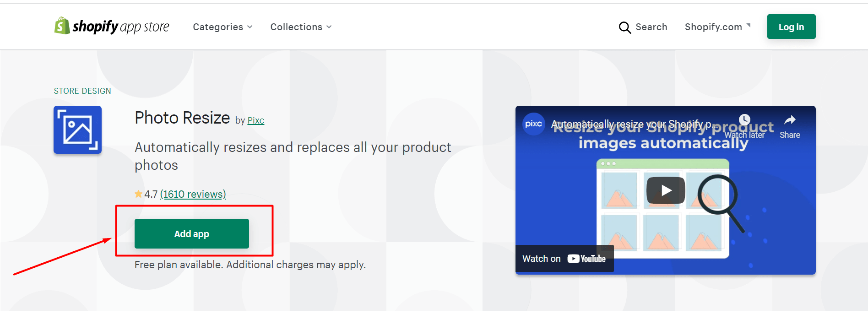Click 'Free plan available' pricing note text
The height and width of the screenshot is (314, 868).
pyautogui.click(x=250, y=265)
